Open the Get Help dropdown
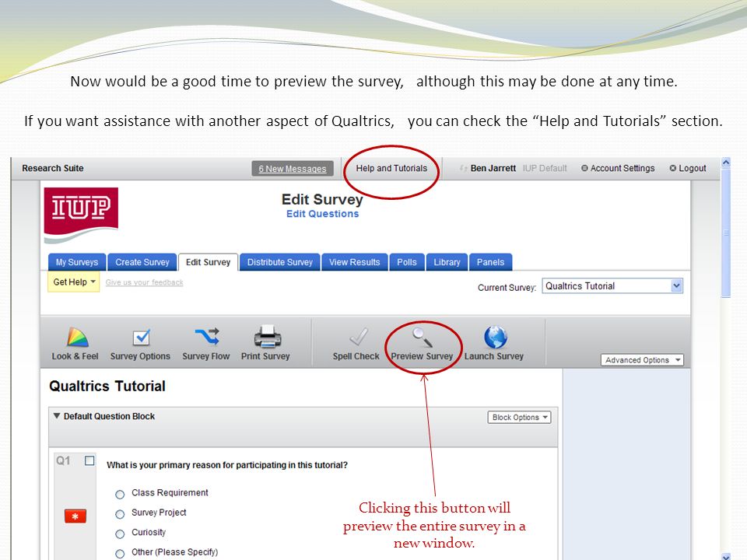 tap(74, 282)
